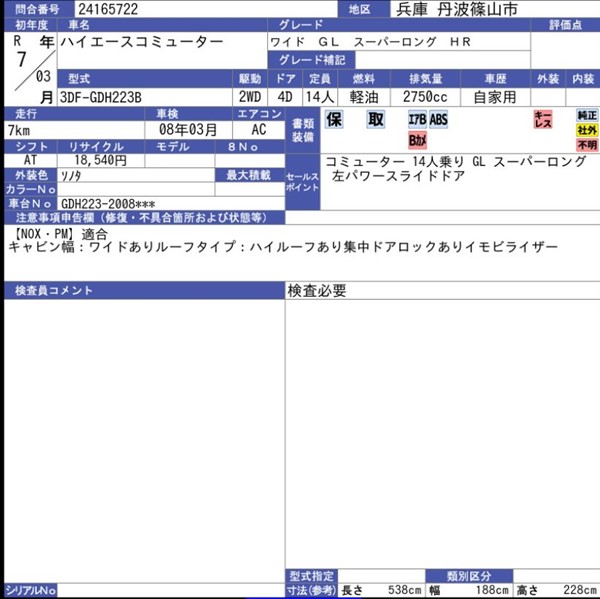Screen dimensions: 600x599
Task: Select the エアB airbag equipment badge
Action: 417,120
